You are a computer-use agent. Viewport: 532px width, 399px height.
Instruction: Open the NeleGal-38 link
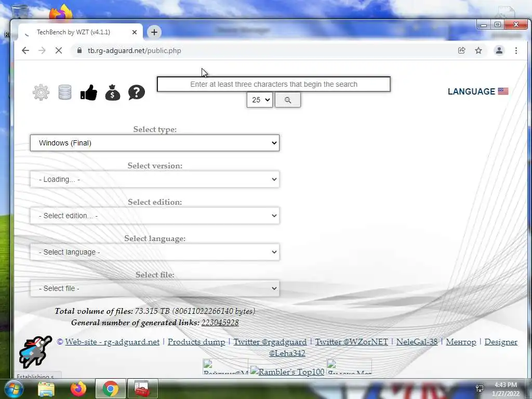[x=417, y=342]
